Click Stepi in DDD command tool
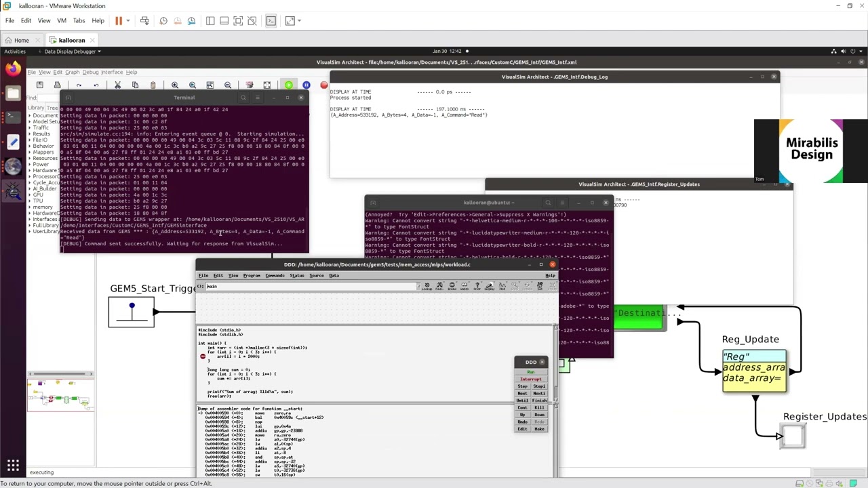Screen dimensions: 868x488 tap(539, 386)
